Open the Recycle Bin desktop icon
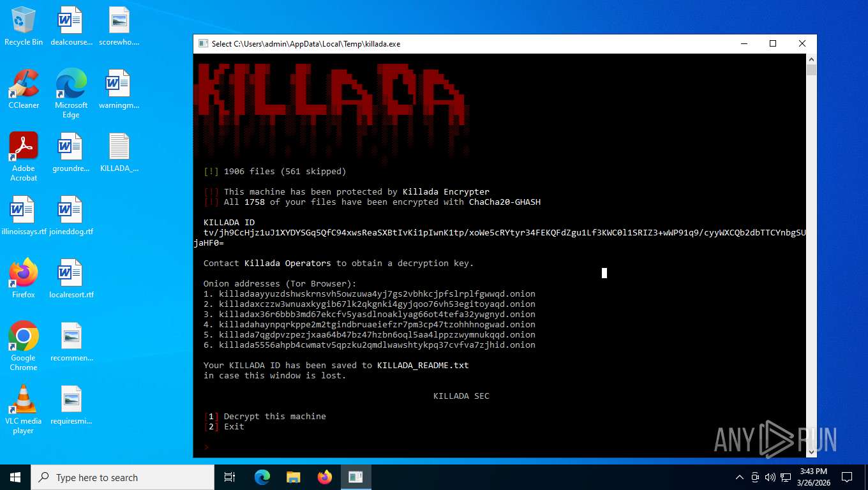The image size is (868, 490). (x=24, y=26)
